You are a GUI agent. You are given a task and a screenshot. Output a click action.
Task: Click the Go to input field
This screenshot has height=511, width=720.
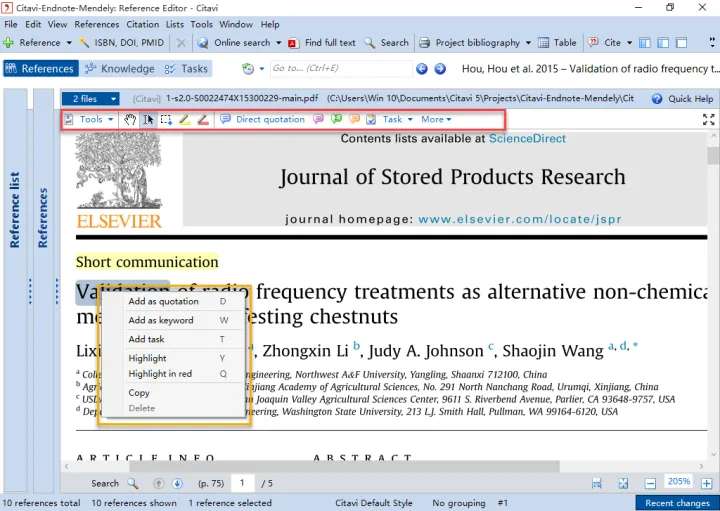tap(341, 68)
